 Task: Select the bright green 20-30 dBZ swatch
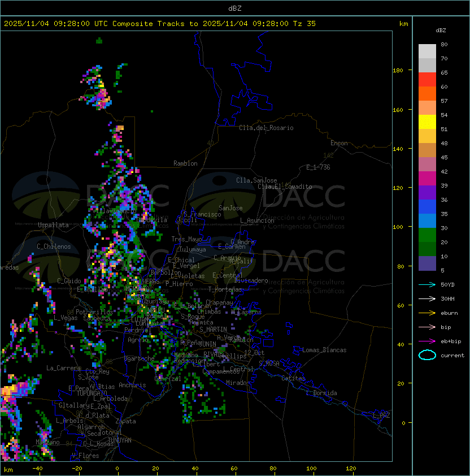[427, 235]
